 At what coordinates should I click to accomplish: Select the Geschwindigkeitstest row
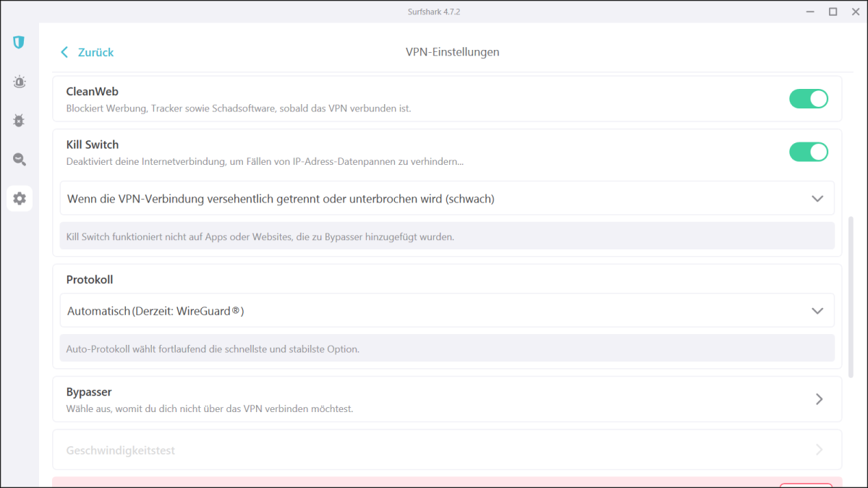click(x=447, y=450)
